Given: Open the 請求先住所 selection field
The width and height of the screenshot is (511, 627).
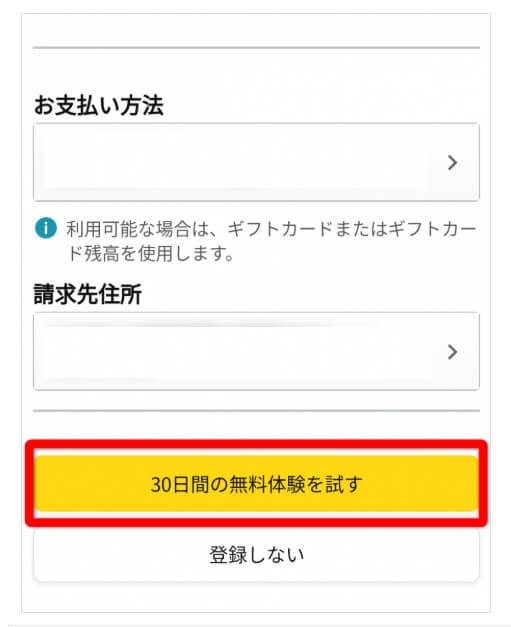Looking at the screenshot, I should (x=256, y=351).
